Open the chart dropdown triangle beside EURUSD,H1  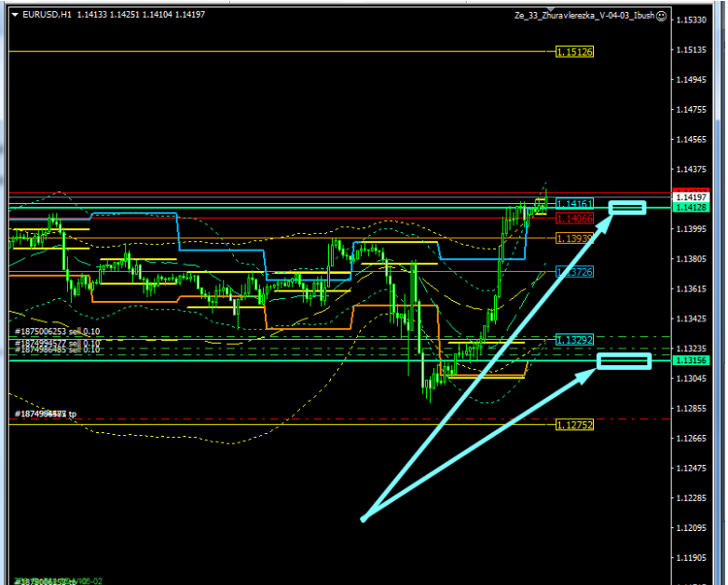[15, 15]
